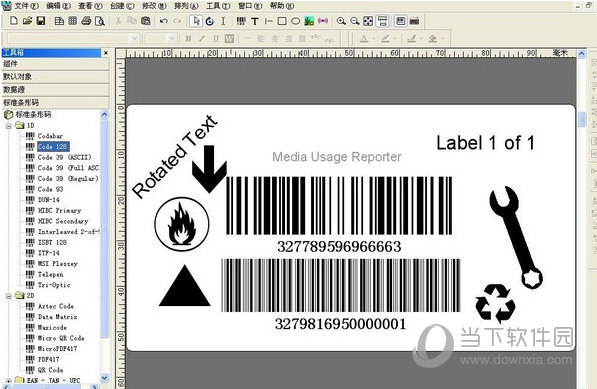597x389 pixels.
Task: Click the paste clipboard icon
Action: 145,21
